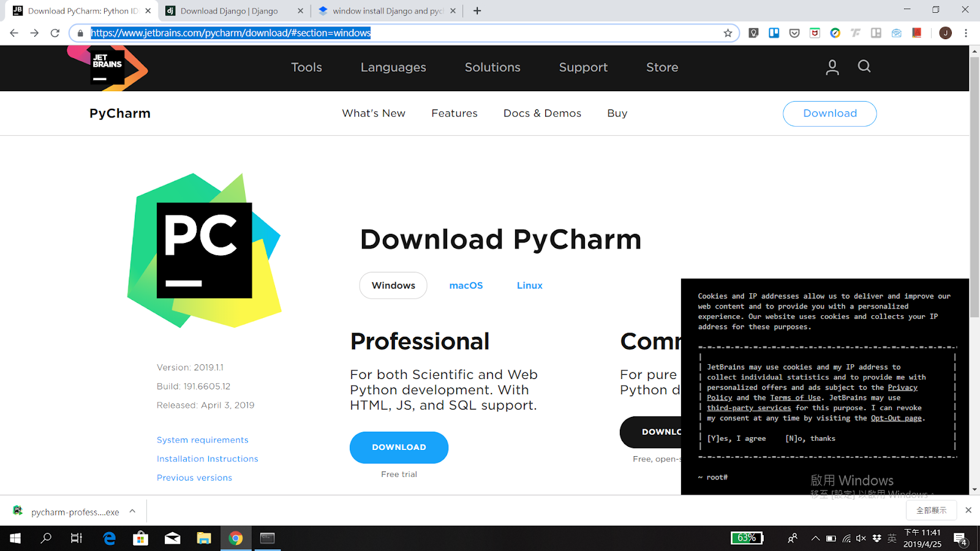Click the blue mail extension icon

point(897,33)
